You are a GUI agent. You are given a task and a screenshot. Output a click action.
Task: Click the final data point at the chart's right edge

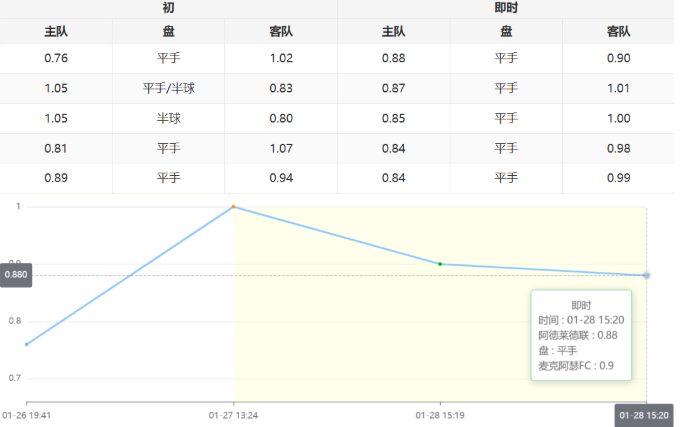(646, 275)
